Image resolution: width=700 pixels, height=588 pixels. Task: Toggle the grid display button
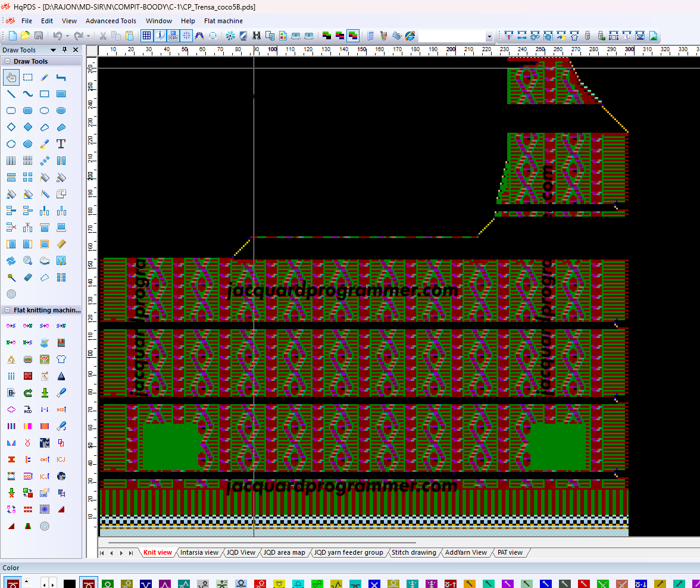click(146, 36)
